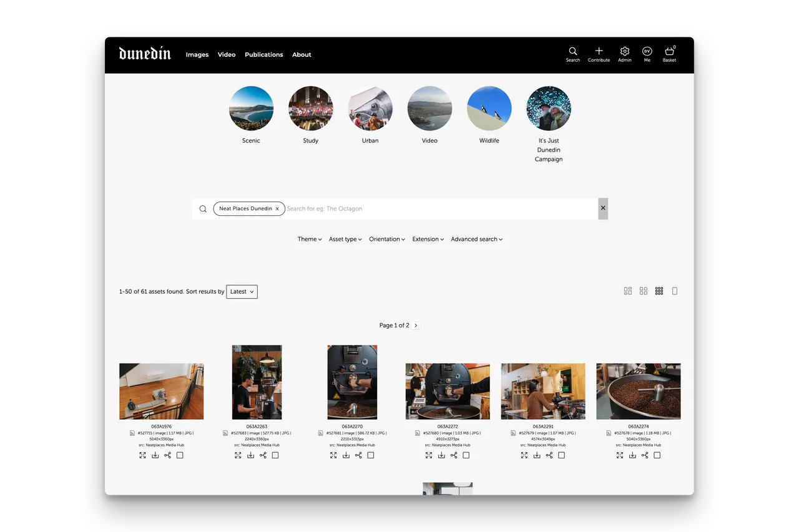Click the search input field
Image resolution: width=799 pixels, height=532 pixels.
pos(437,209)
